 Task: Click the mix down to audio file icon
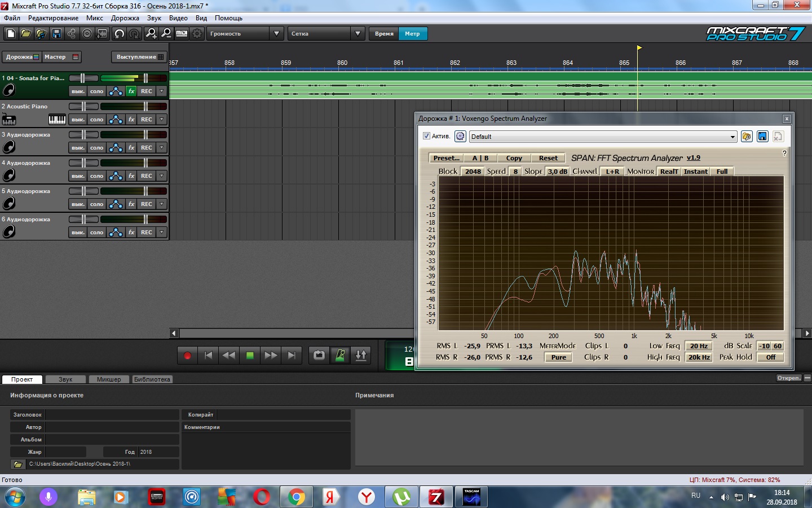(x=102, y=34)
